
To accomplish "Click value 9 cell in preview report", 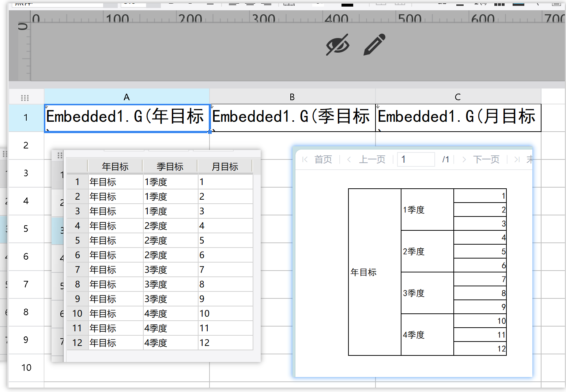I will [x=480, y=307].
